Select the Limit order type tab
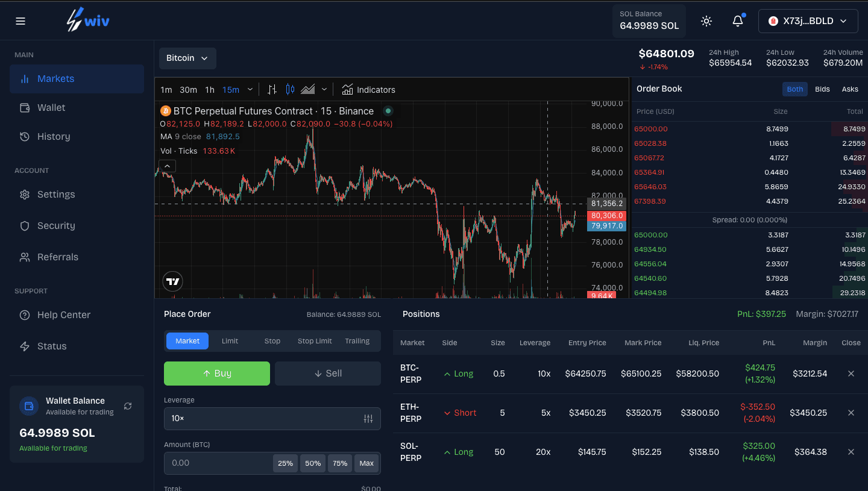 click(230, 341)
